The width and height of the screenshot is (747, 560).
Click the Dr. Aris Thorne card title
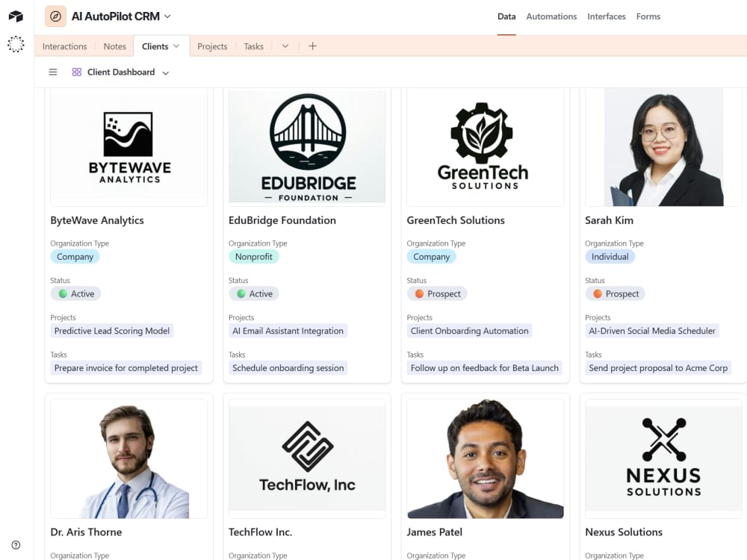click(x=86, y=532)
